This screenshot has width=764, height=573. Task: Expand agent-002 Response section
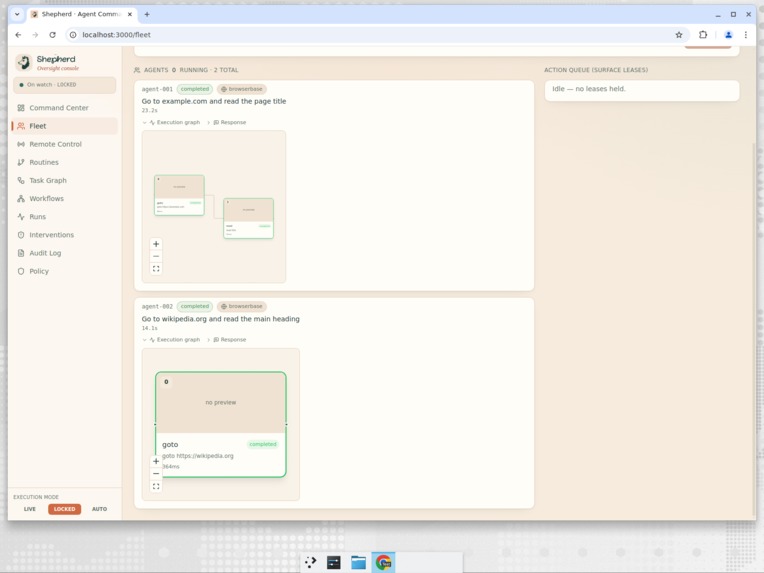coord(227,340)
